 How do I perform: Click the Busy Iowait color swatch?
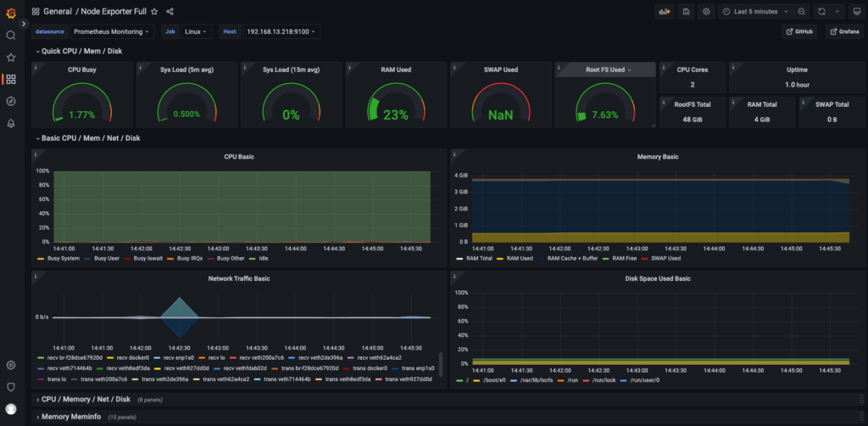[x=127, y=258]
